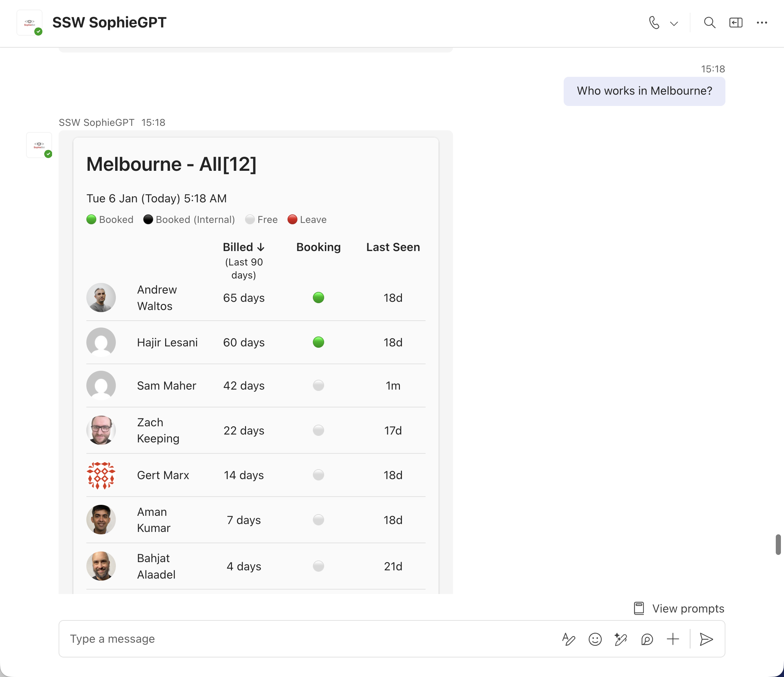Click View prompts button
Viewport: 784px width, 677px height.
tap(679, 608)
